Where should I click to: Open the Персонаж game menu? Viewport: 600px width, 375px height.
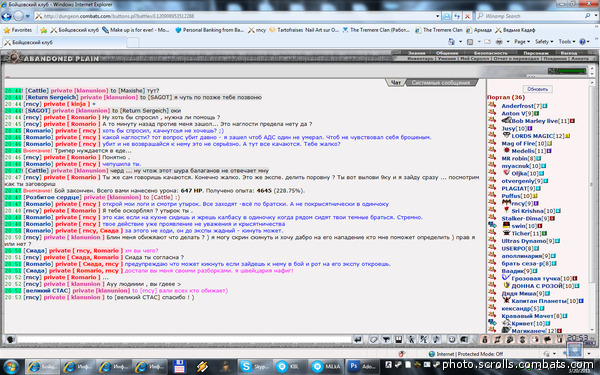pyautogui.click(x=536, y=53)
